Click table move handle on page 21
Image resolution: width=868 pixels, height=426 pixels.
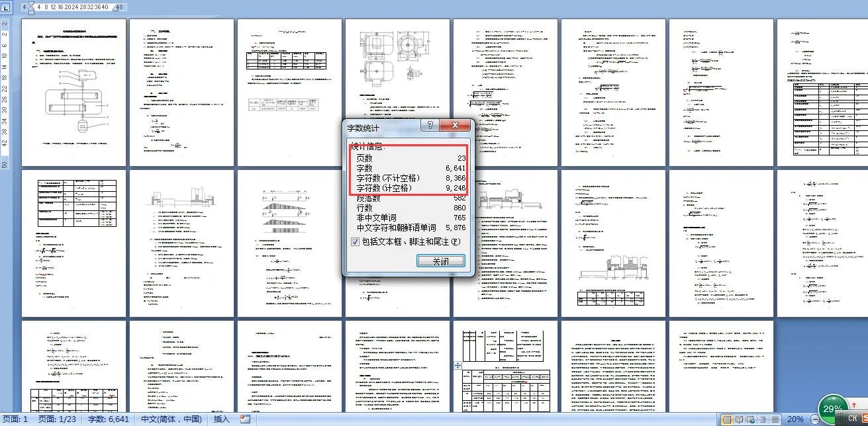coord(458,365)
